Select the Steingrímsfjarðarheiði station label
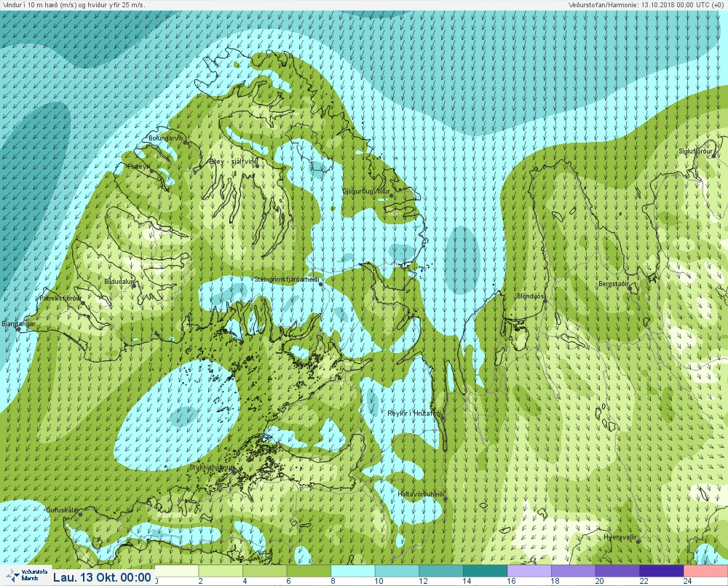Screen dimensions: 728x586 tap(287, 280)
